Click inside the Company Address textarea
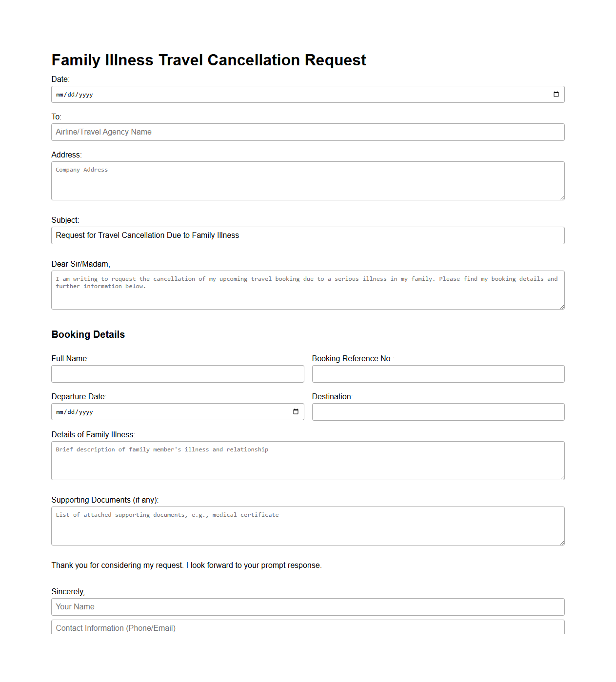The width and height of the screenshot is (616, 682). (308, 180)
